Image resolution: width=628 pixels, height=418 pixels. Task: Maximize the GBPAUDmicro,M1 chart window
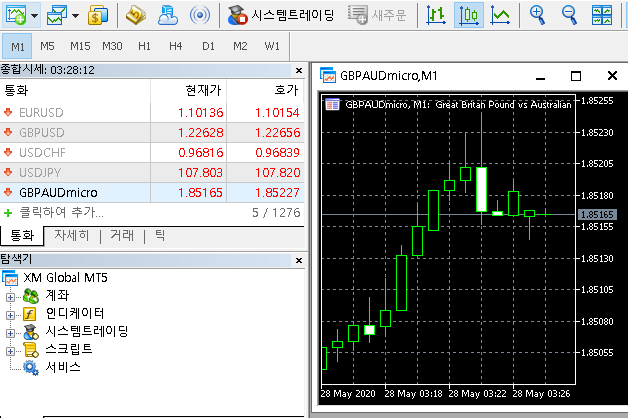(x=576, y=76)
